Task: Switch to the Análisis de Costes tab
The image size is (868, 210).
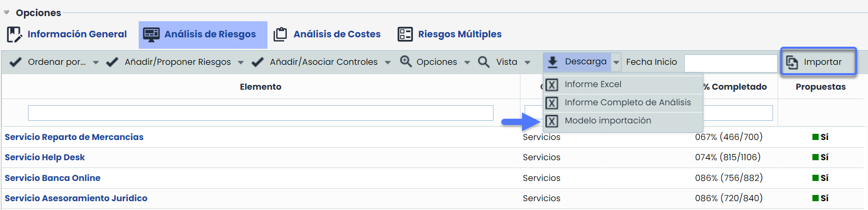Action: point(337,34)
